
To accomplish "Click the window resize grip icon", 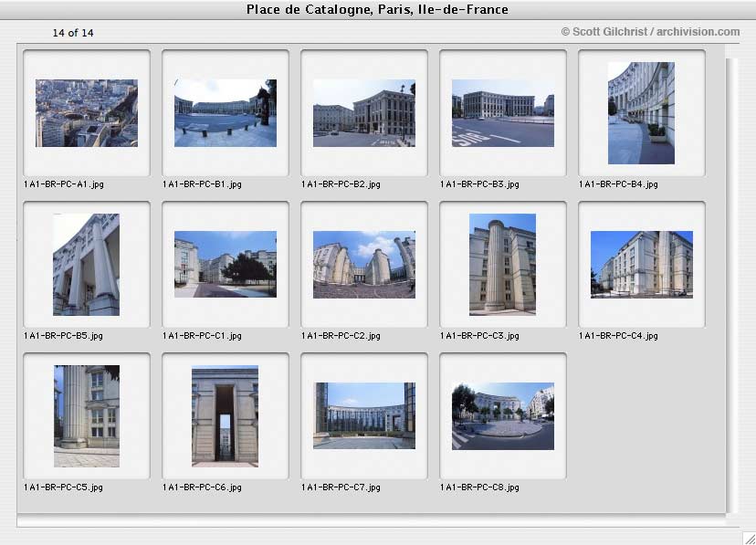I will [750, 538].
